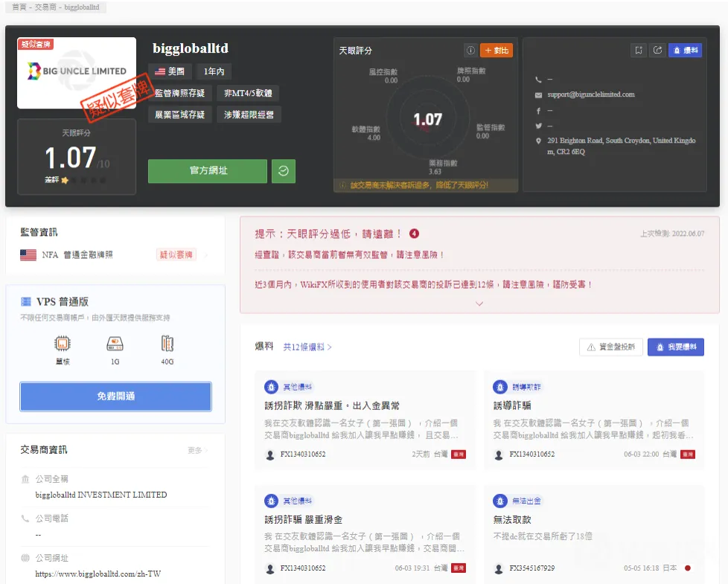Click the 差評 star rating
Screen dimensions: 728x584
coord(75,180)
